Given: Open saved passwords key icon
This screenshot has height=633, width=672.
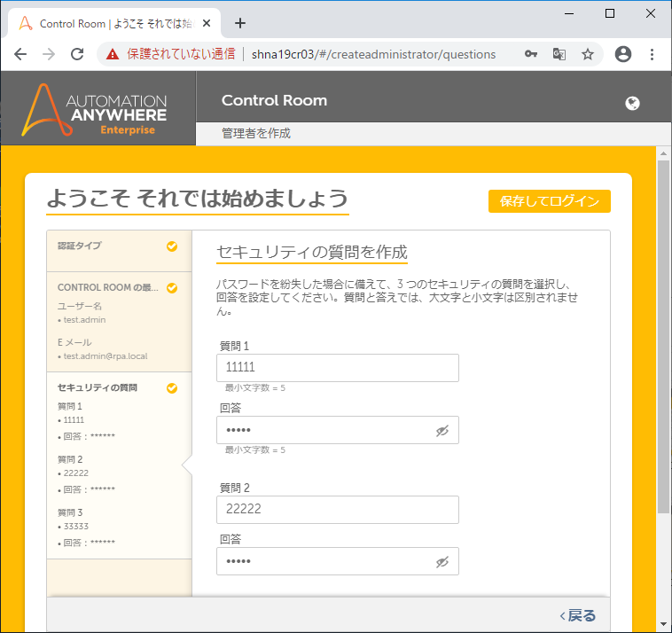Looking at the screenshot, I should 530,54.
